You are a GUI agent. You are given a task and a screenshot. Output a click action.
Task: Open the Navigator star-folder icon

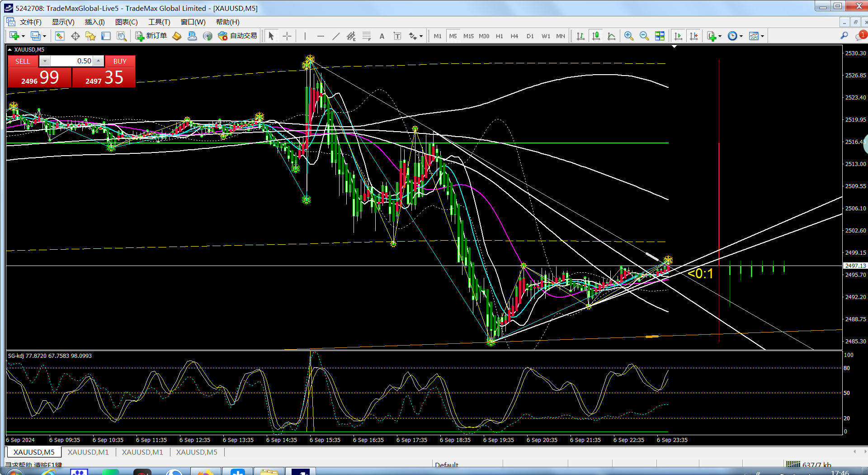coord(90,36)
